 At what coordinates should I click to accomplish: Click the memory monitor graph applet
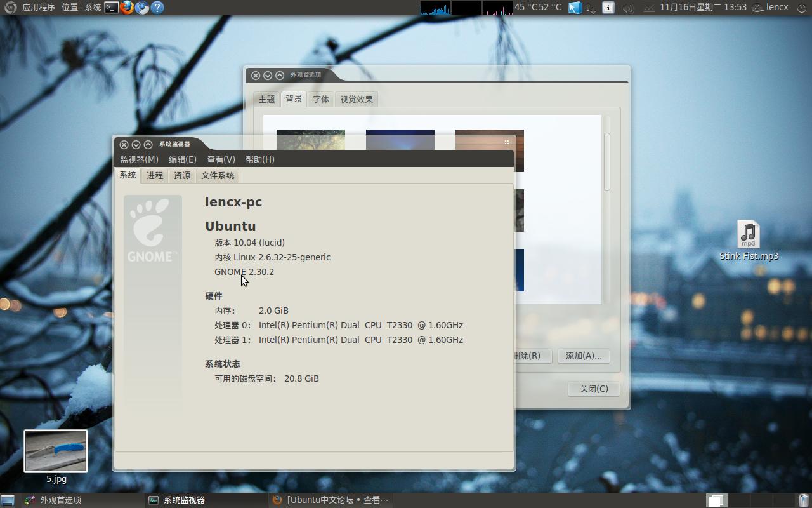(466, 8)
